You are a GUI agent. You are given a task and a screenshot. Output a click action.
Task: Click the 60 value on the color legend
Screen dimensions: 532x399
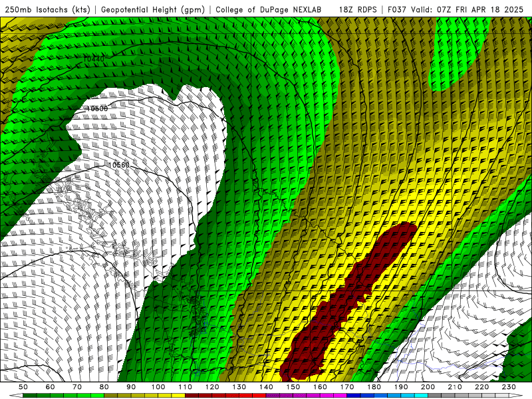coord(51,387)
